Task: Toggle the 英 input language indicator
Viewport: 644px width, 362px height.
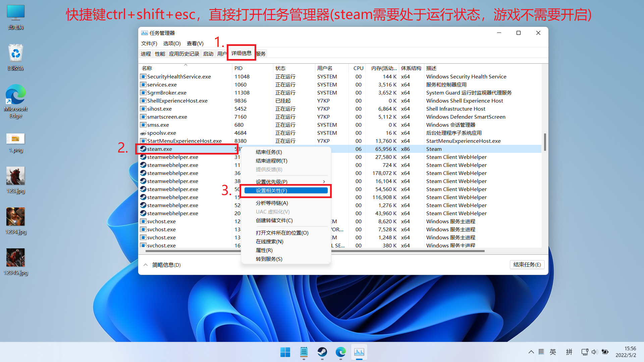Action: pos(553,352)
